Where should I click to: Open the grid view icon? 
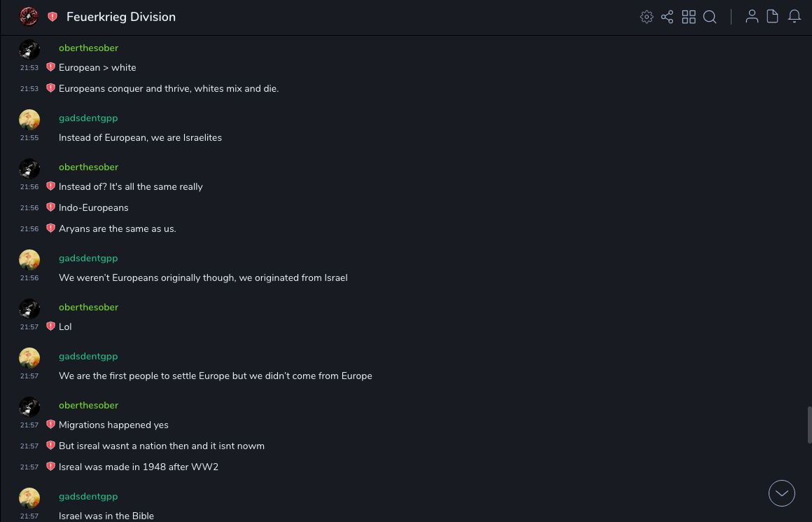tap(689, 17)
